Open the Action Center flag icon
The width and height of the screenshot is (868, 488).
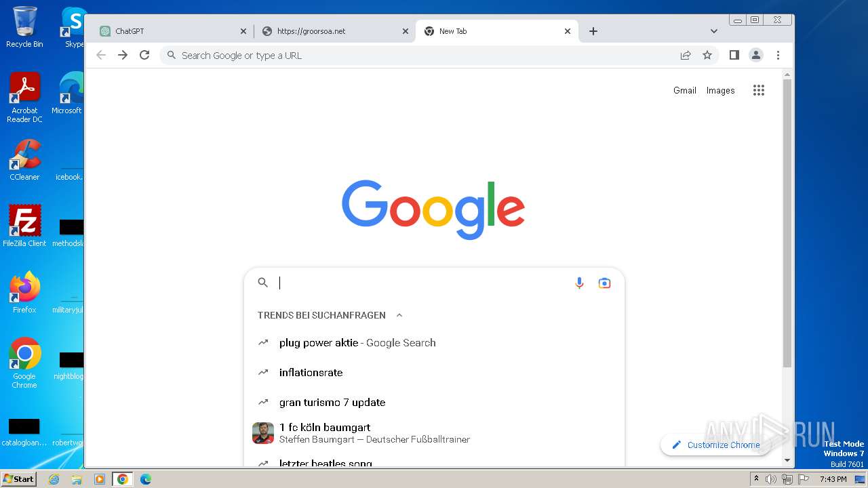804,479
